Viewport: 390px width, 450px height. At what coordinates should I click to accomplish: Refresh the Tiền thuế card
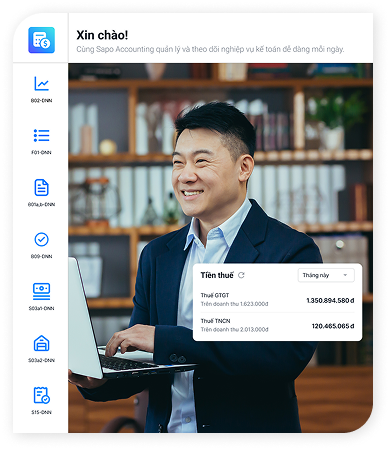241,275
